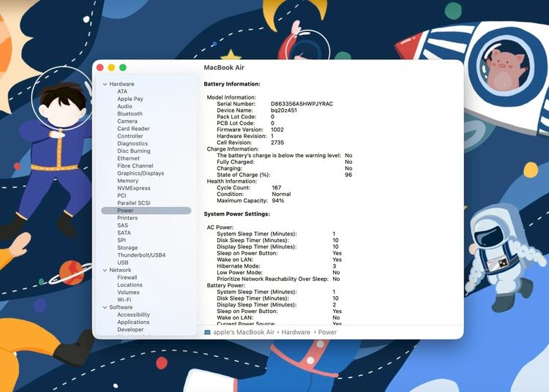
Task: Select Locations under Network
Action: coord(130,285)
